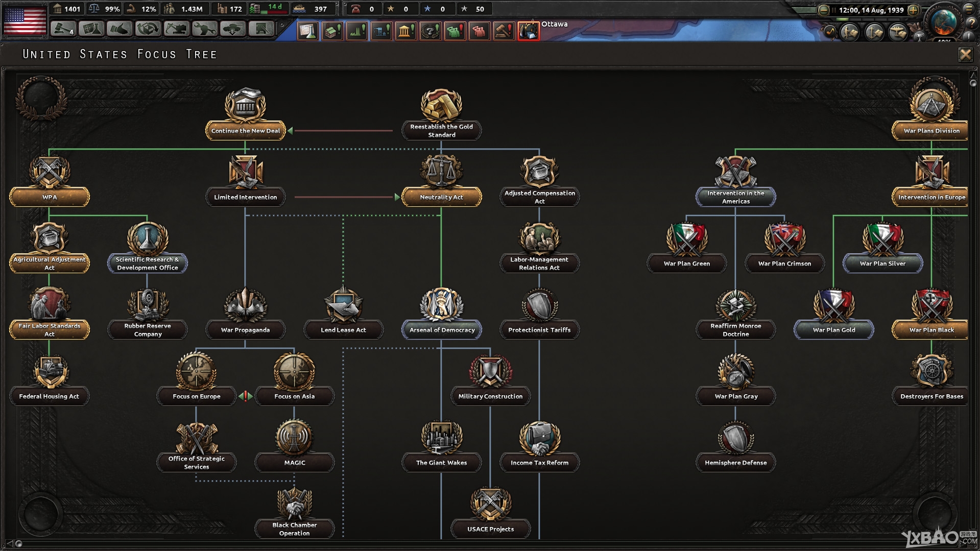
Task: Click the green production chart alert
Action: (357, 31)
